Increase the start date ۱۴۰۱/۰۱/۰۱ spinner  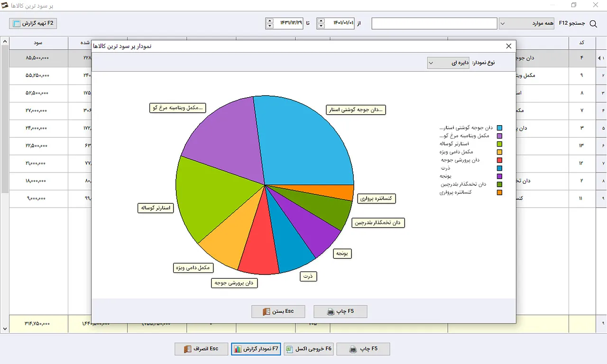click(321, 20)
